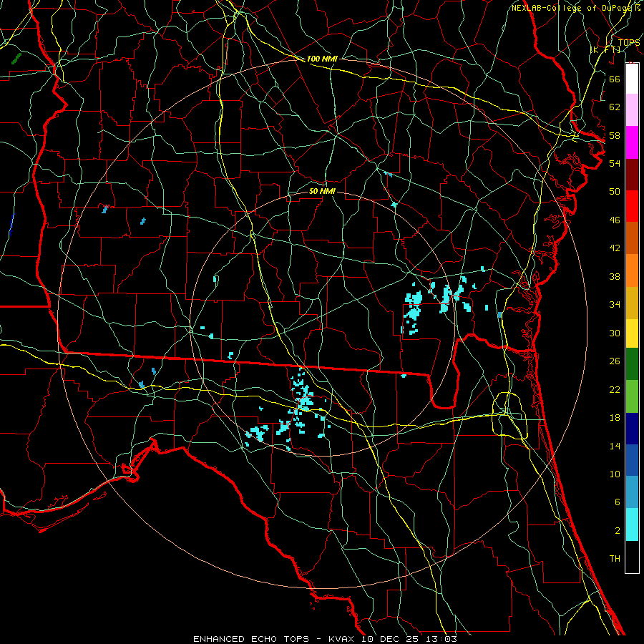The image size is (644, 644).
Task: Select the '62' legend value
Action: (x=615, y=107)
